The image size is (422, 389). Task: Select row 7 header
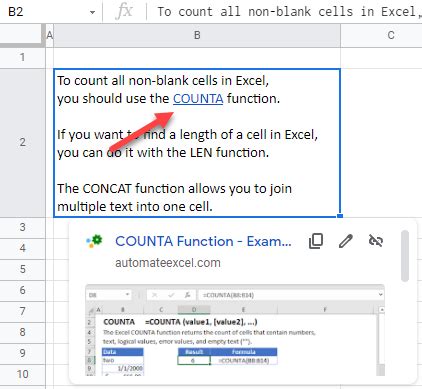(x=22, y=311)
